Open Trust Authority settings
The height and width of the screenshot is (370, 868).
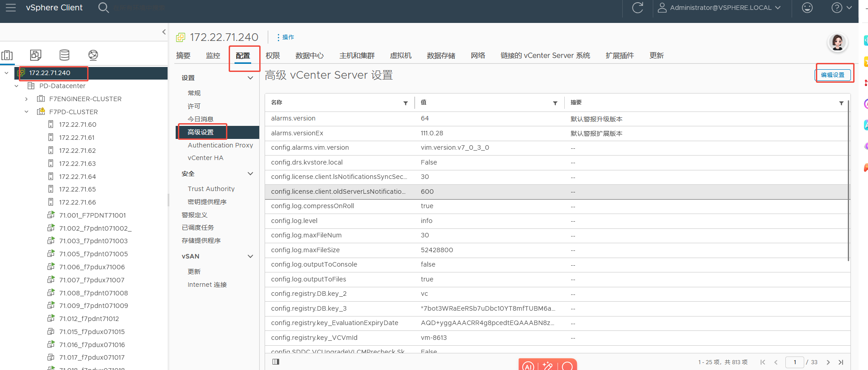coord(211,189)
